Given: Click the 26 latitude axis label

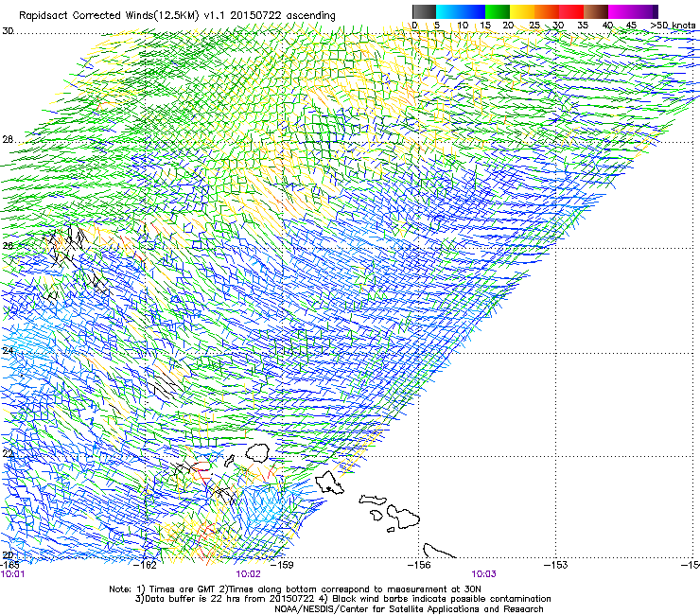Looking at the screenshot, I should point(8,246).
